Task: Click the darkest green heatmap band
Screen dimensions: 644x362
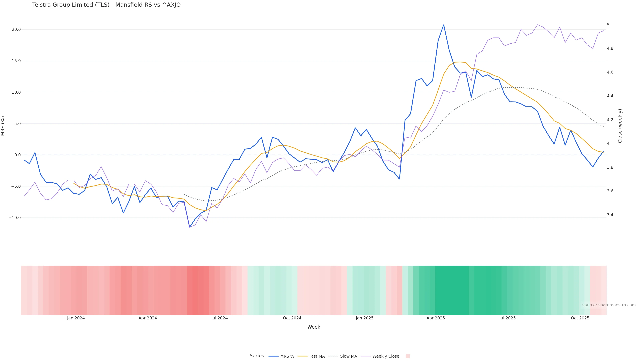Action: coord(452,290)
